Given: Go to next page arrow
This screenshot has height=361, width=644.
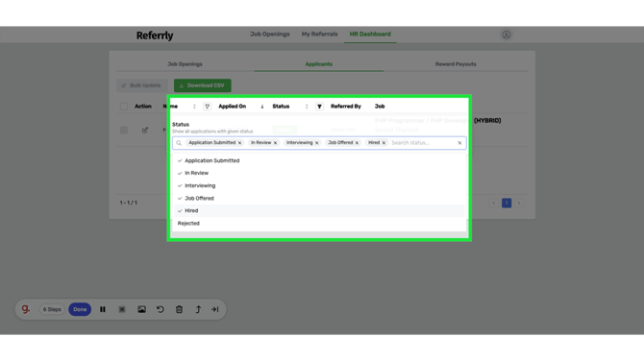Looking at the screenshot, I should click(x=519, y=204).
